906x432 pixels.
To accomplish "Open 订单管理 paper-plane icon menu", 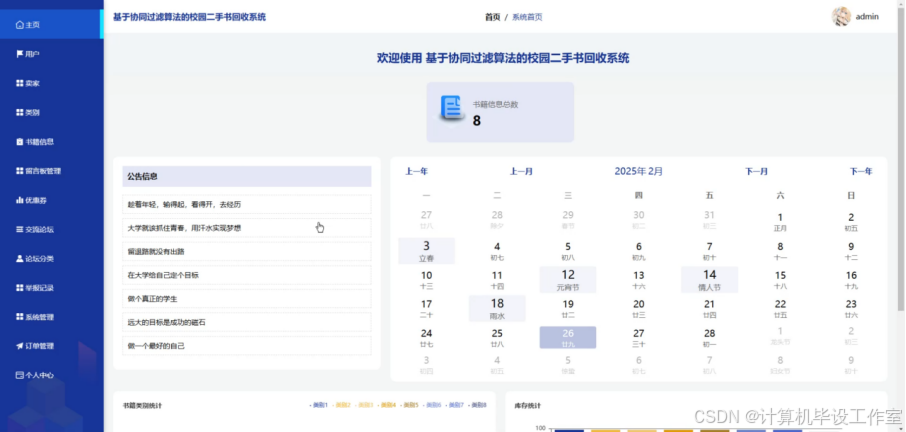I will pyautogui.click(x=20, y=346).
